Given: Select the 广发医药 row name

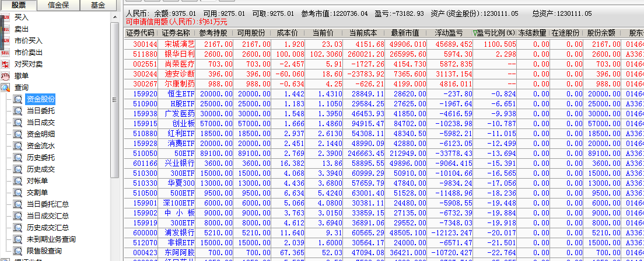Looking at the screenshot, I should click(x=180, y=113).
